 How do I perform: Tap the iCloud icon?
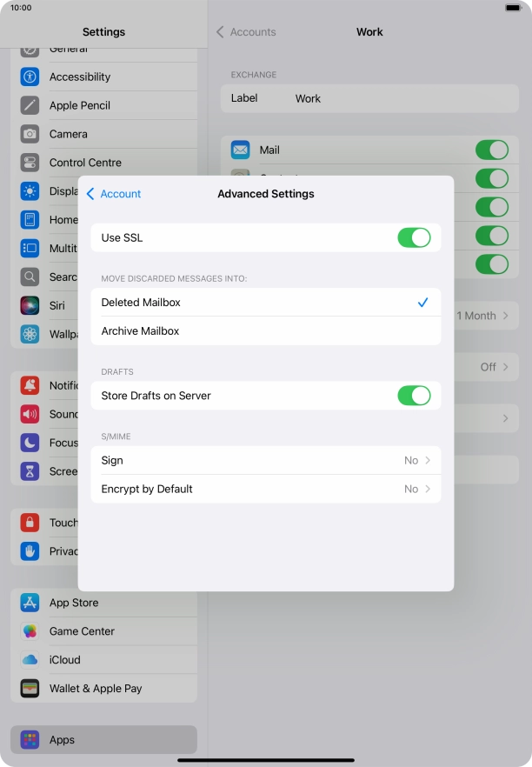tap(30, 660)
